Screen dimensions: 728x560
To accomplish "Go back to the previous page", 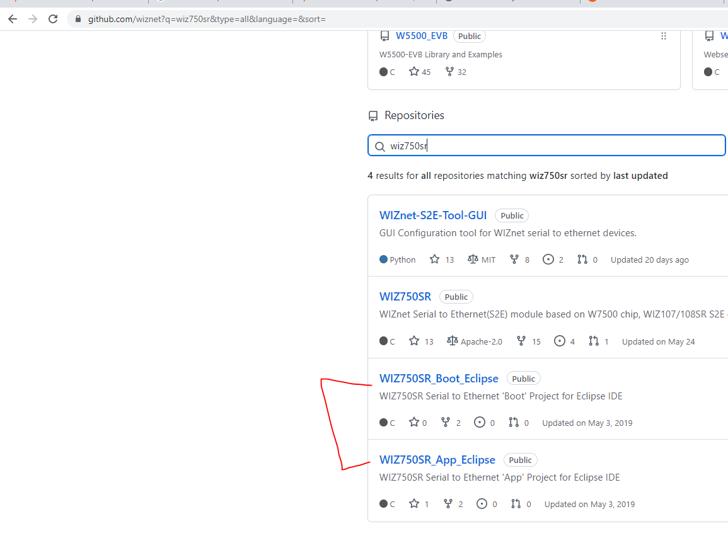I will [13, 19].
